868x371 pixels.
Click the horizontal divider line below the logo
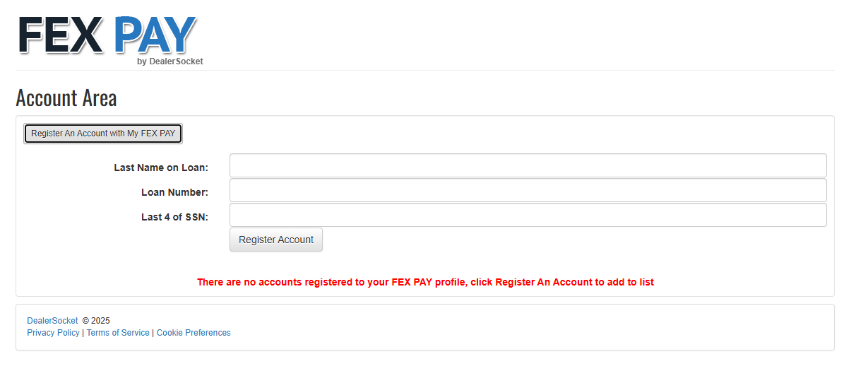425,71
